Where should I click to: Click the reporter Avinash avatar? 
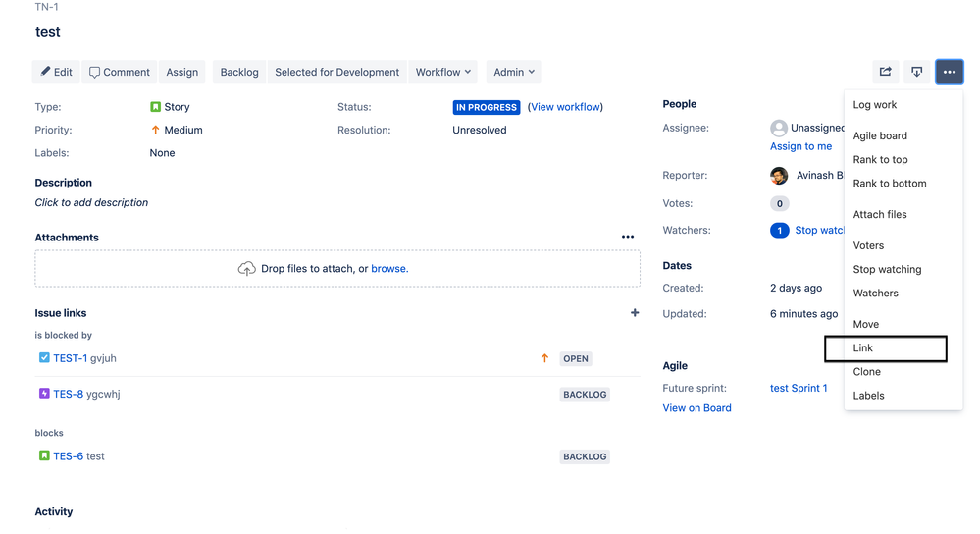pos(779,176)
